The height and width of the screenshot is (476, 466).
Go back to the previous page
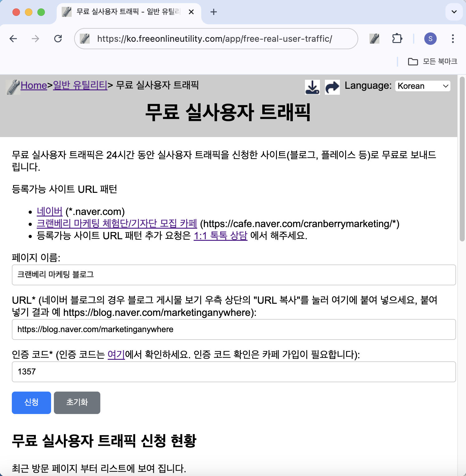pos(13,39)
